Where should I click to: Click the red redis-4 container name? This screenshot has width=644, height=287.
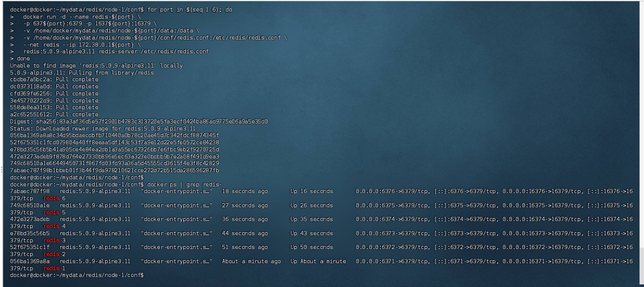(54, 226)
